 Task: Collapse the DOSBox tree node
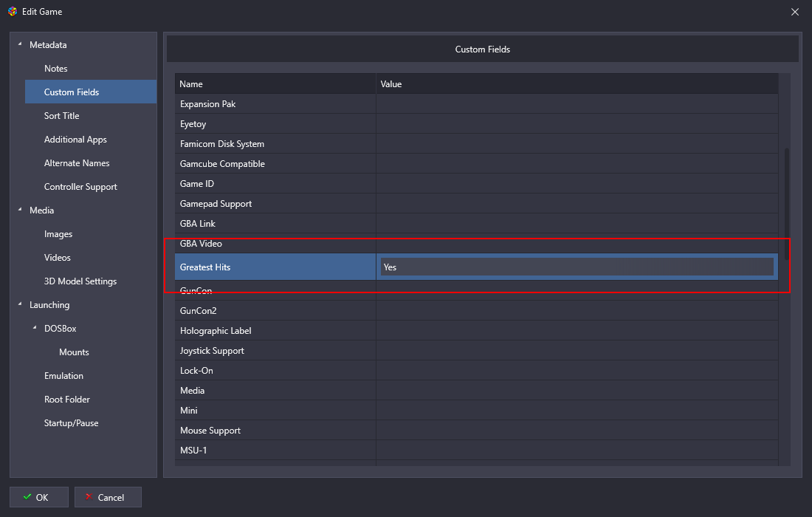tap(35, 328)
